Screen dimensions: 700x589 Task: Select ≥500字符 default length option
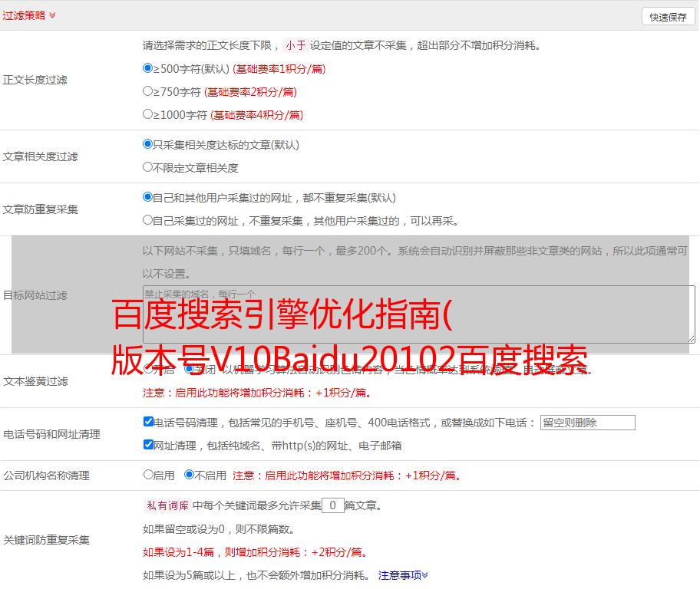(147, 68)
